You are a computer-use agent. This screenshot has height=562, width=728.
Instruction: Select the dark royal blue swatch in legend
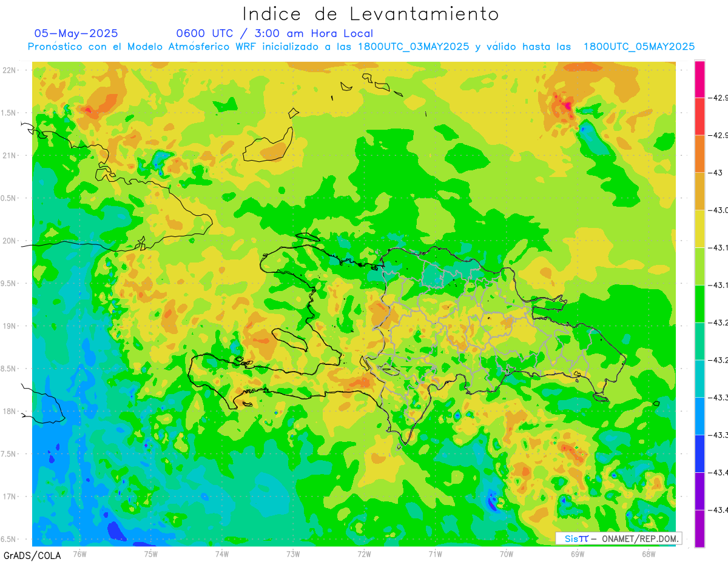(699, 453)
